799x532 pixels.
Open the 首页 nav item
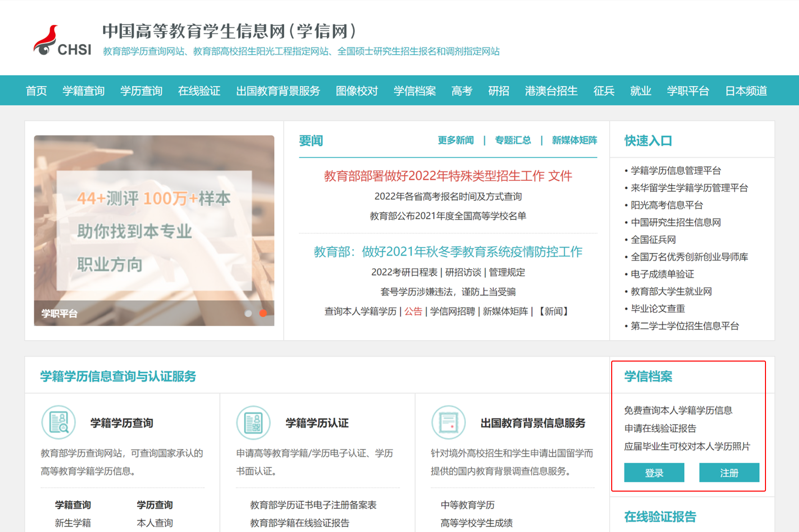click(x=36, y=91)
